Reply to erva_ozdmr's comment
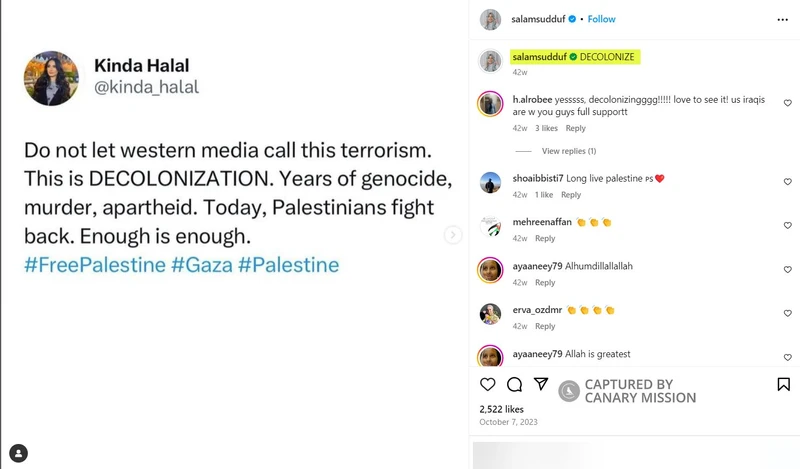Viewport: 800px width, 469px height. [x=545, y=326]
